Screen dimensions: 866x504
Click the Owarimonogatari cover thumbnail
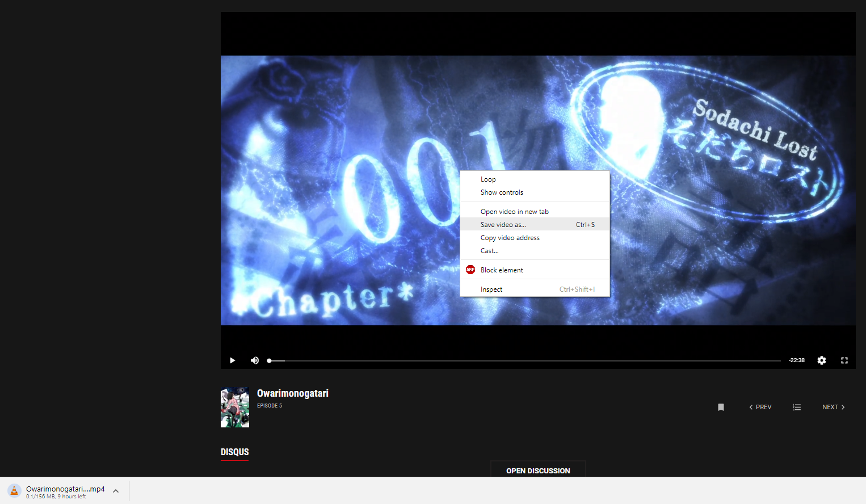click(x=235, y=408)
